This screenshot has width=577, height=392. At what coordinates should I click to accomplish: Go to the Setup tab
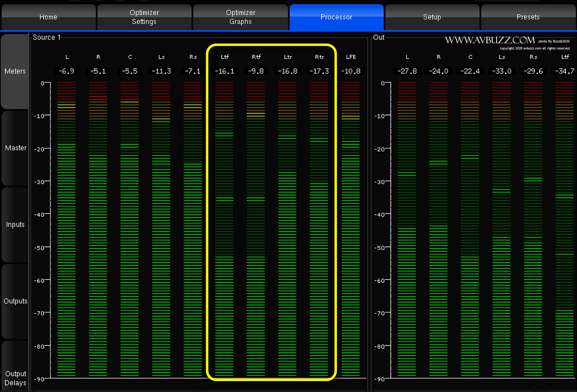click(x=432, y=17)
